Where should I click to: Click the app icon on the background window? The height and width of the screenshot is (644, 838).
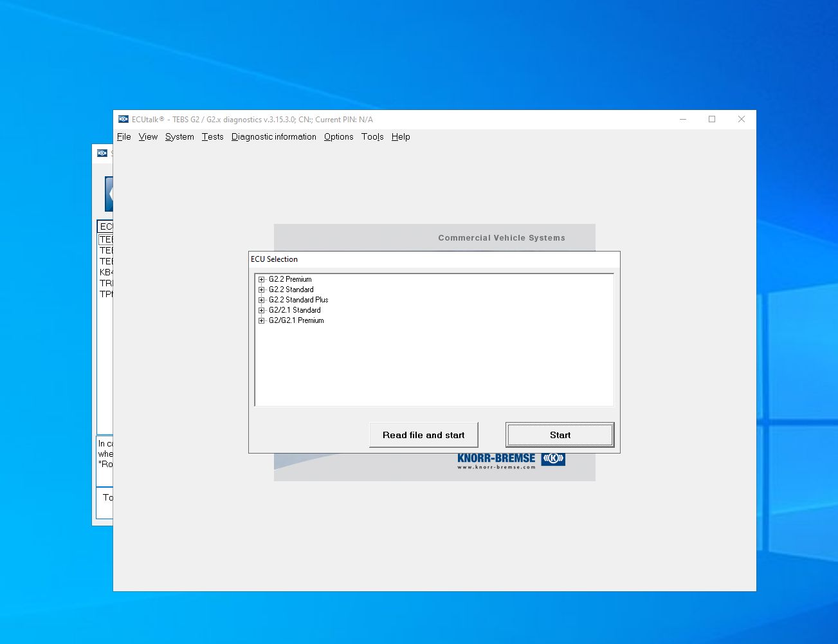coord(104,153)
